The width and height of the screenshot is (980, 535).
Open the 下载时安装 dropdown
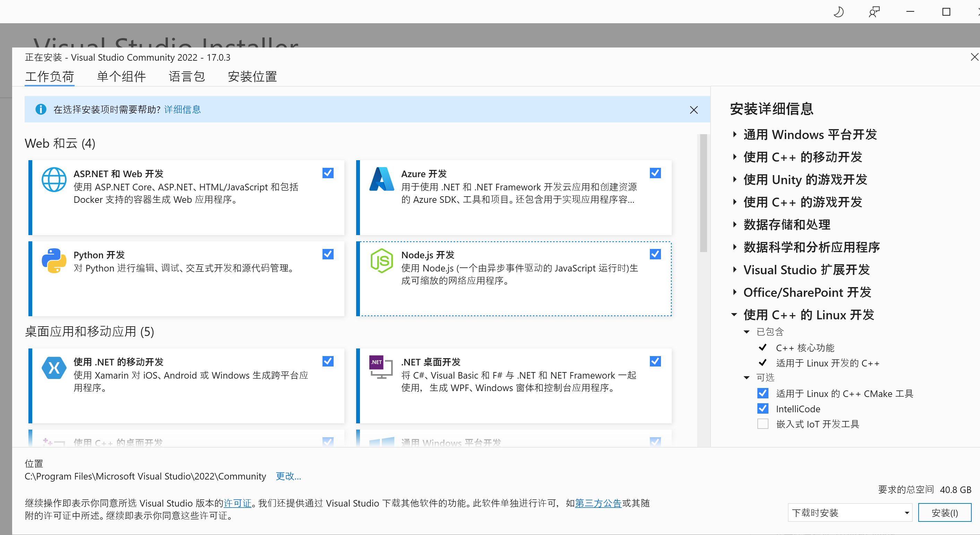(x=850, y=513)
